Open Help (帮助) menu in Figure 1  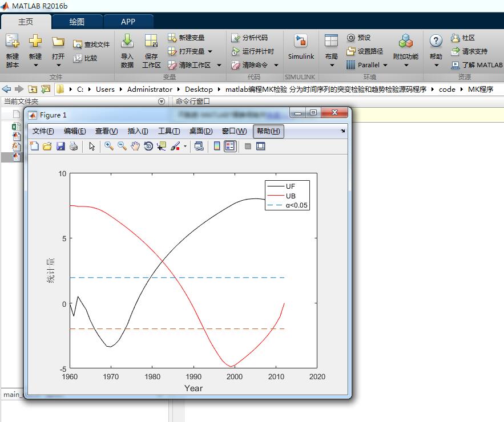268,131
